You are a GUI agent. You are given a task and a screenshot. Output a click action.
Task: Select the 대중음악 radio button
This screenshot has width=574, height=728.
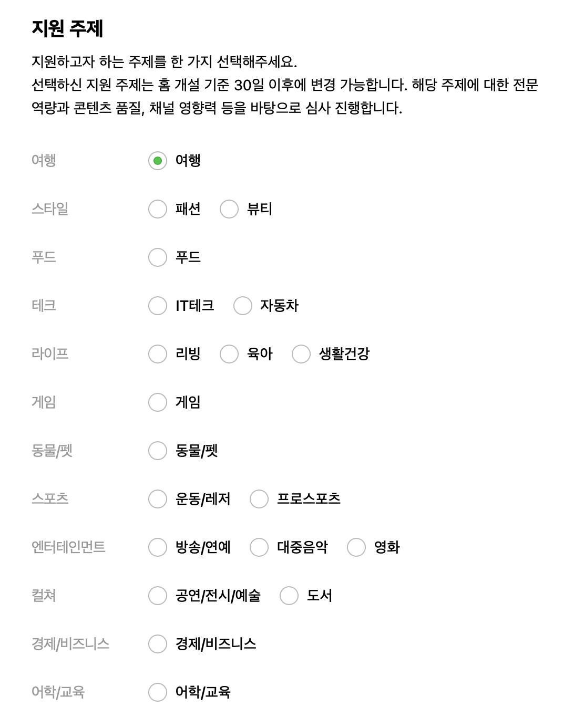[x=259, y=548]
